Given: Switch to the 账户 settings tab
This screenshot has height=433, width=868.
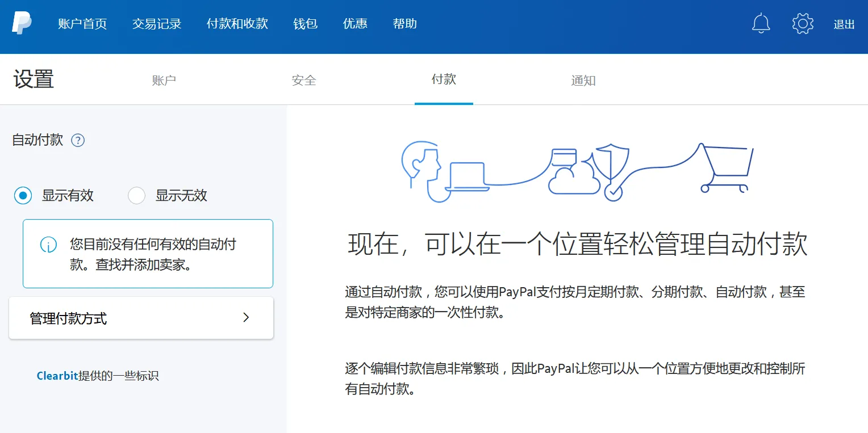Looking at the screenshot, I should 164,81.
